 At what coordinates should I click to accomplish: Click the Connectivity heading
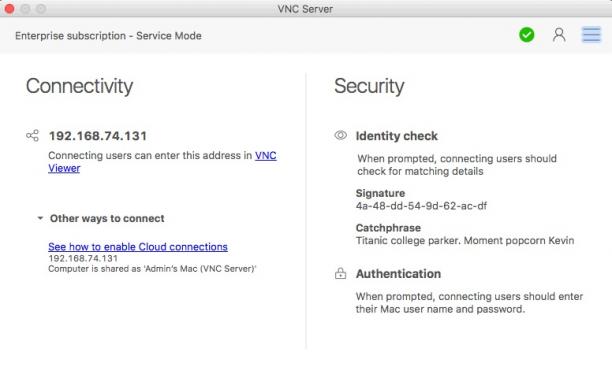(79, 86)
